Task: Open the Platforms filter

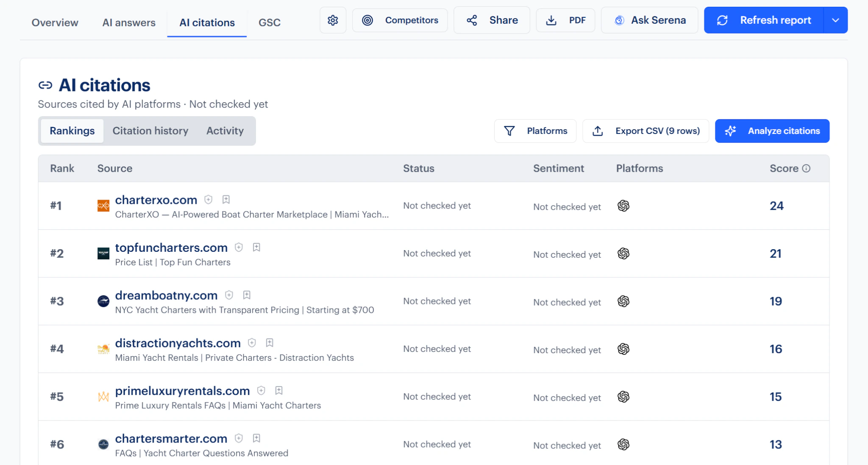Action: (x=535, y=131)
